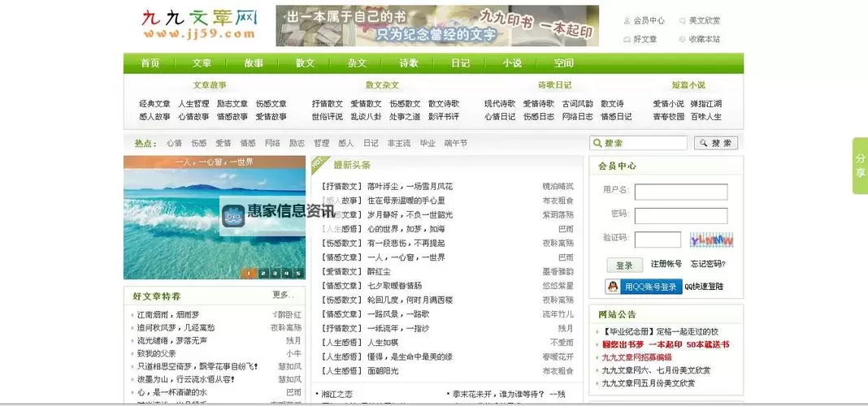Open 现代诗歌 category link
Viewport: 868px width, 406px height.
click(500, 103)
